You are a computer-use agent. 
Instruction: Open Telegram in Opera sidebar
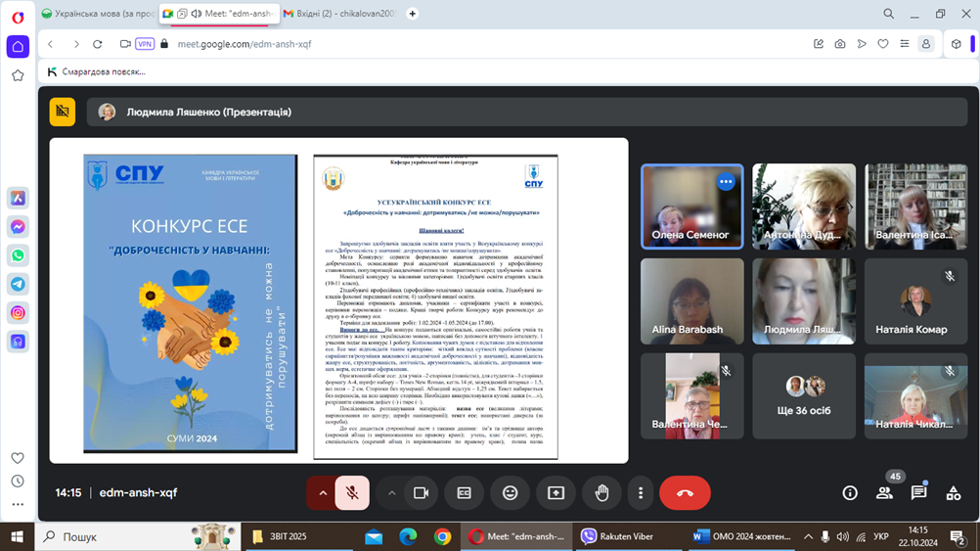[18, 285]
